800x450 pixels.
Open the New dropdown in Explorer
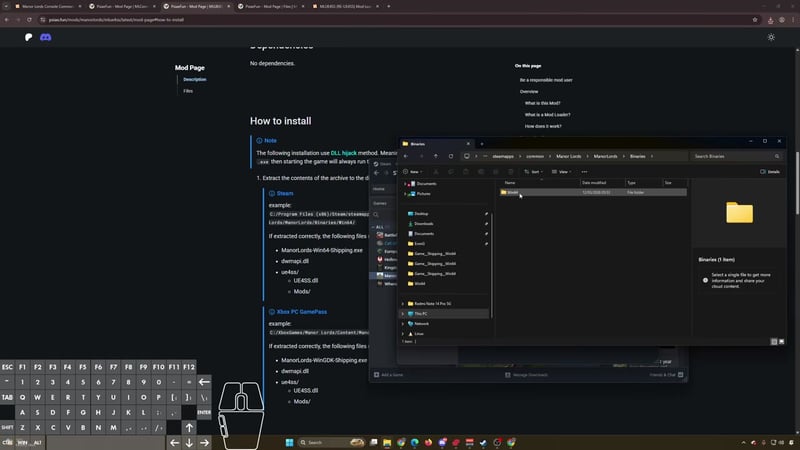click(413, 172)
